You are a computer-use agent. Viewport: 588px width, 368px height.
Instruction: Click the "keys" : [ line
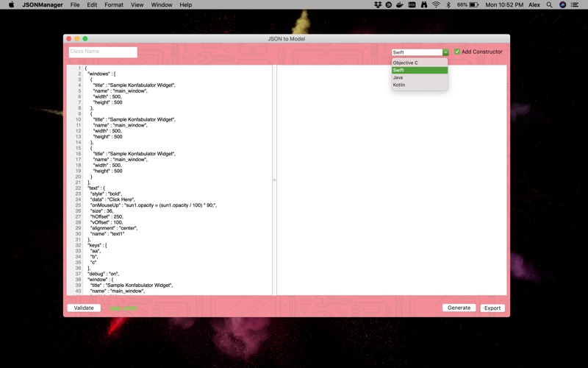(x=97, y=245)
